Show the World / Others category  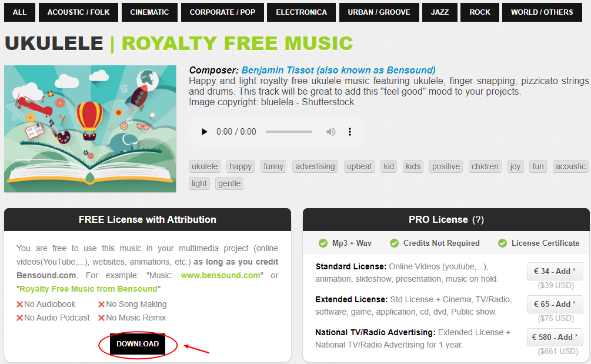point(542,12)
